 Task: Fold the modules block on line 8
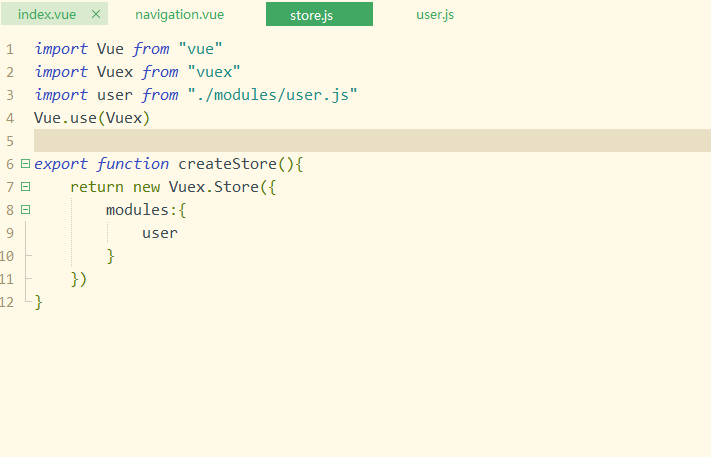25,210
